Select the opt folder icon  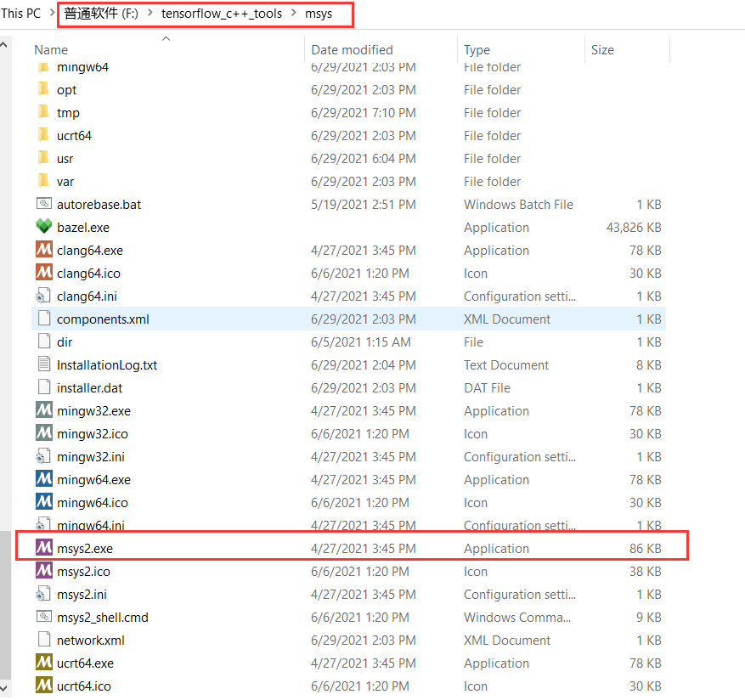coord(43,89)
